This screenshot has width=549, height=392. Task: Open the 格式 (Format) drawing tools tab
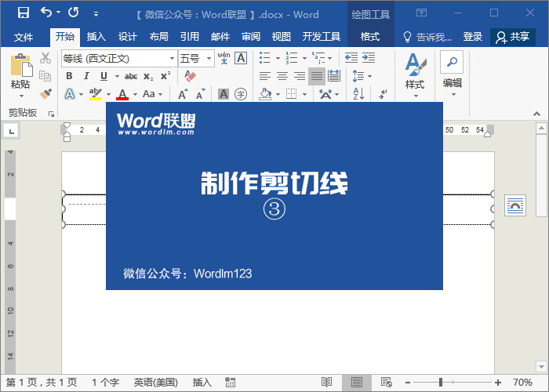point(370,36)
